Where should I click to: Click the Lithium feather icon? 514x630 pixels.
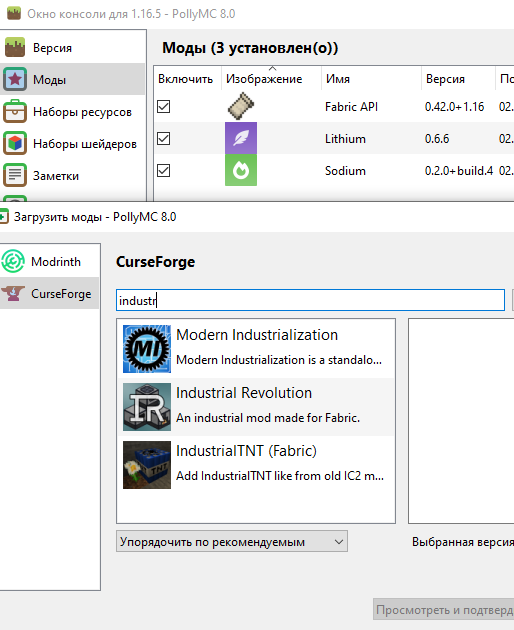(x=241, y=138)
